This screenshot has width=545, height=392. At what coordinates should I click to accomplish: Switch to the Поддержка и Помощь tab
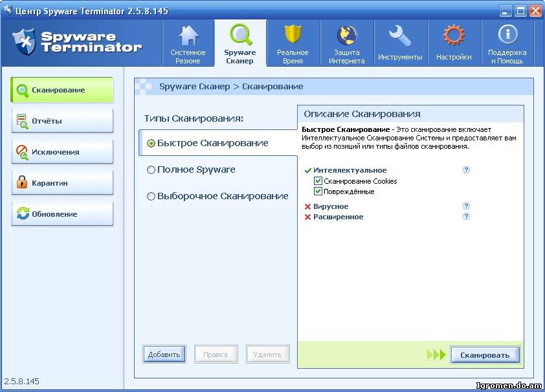click(507, 43)
